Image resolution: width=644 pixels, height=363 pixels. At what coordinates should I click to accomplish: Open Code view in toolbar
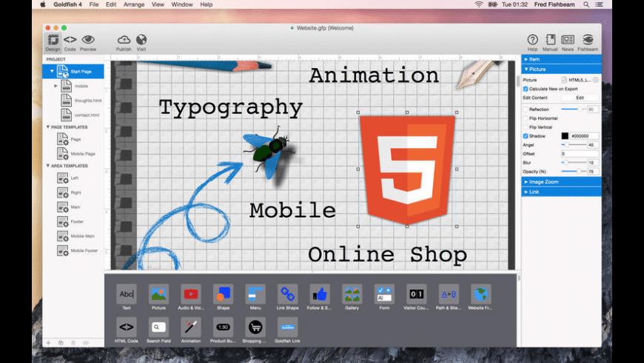click(70, 42)
